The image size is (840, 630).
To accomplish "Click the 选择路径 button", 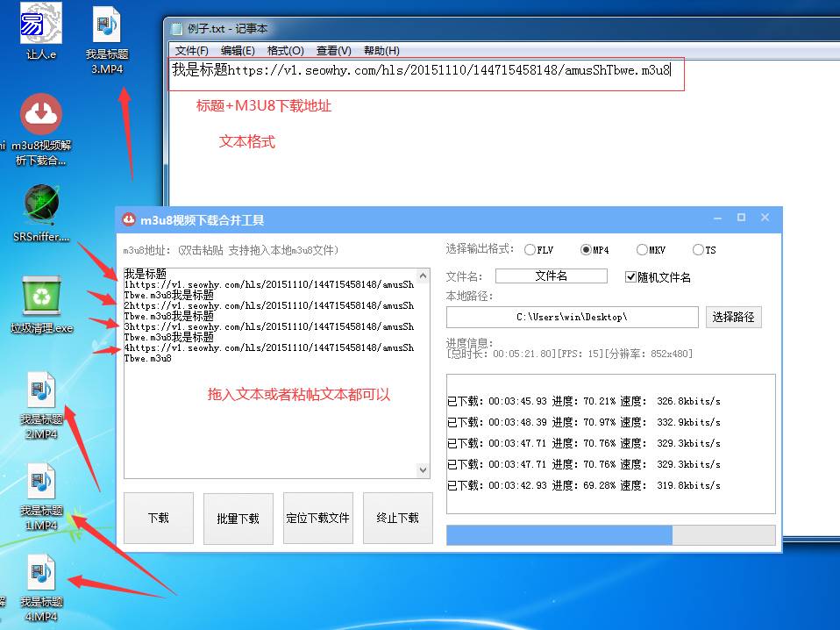I will 733,317.
